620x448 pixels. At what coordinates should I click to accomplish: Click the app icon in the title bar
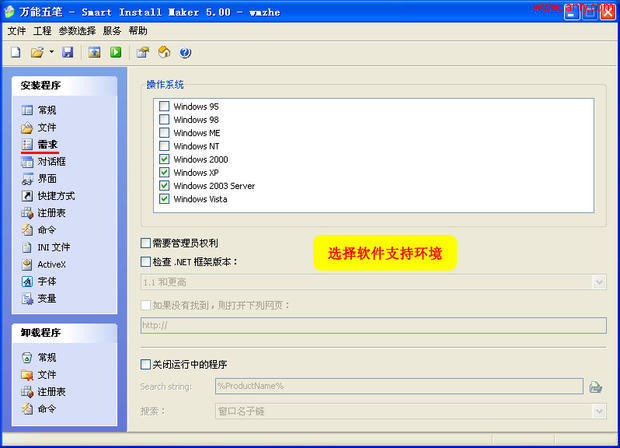click(9, 12)
